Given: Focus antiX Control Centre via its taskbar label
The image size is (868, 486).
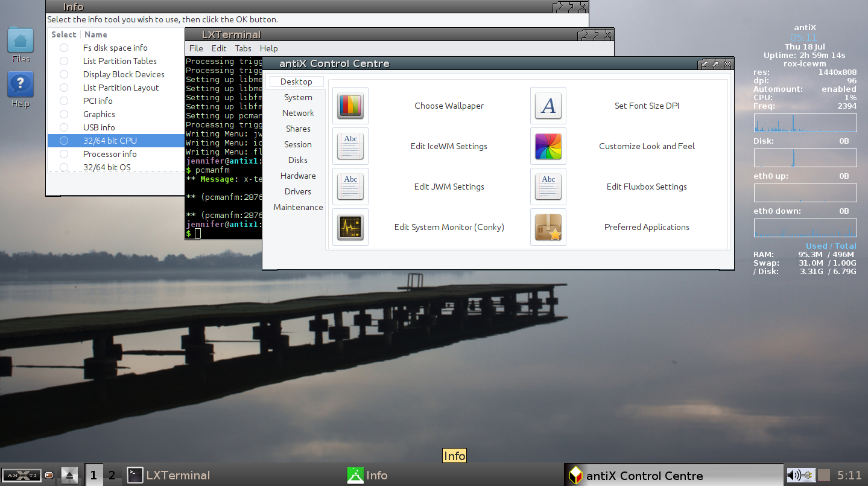Looking at the screenshot, I should pyautogui.click(x=644, y=476).
